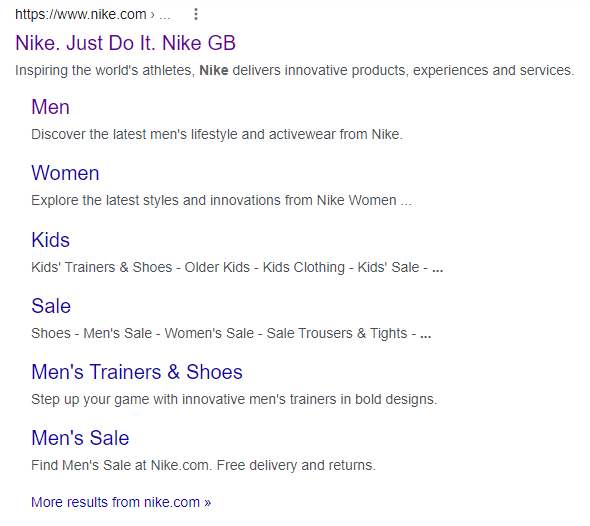This screenshot has width=590, height=526.
Task: Click 'Explore the latest styles' Women snippet
Action: (222, 200)
